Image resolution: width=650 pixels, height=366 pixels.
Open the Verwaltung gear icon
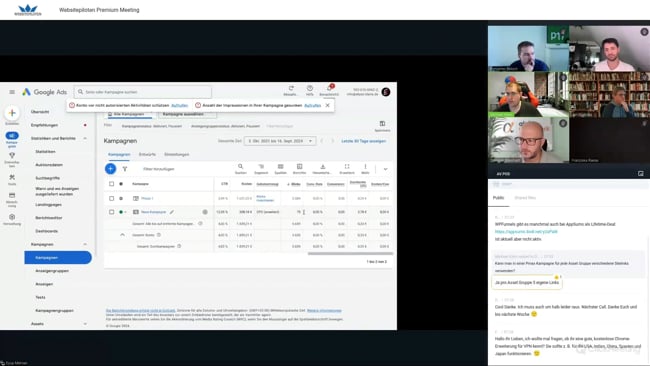(12, 217)
